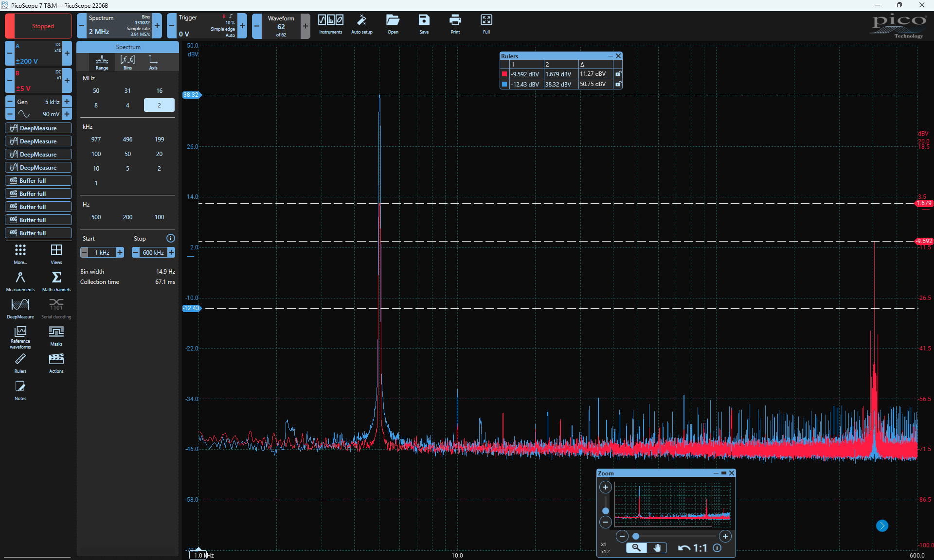Switch to the Range tab

(102, 62)
